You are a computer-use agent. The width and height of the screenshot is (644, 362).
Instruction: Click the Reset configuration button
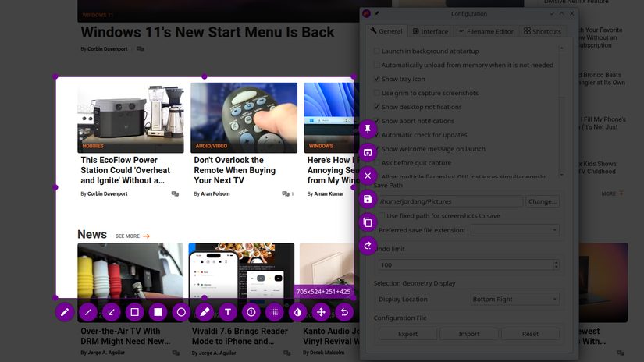point(530,334)
